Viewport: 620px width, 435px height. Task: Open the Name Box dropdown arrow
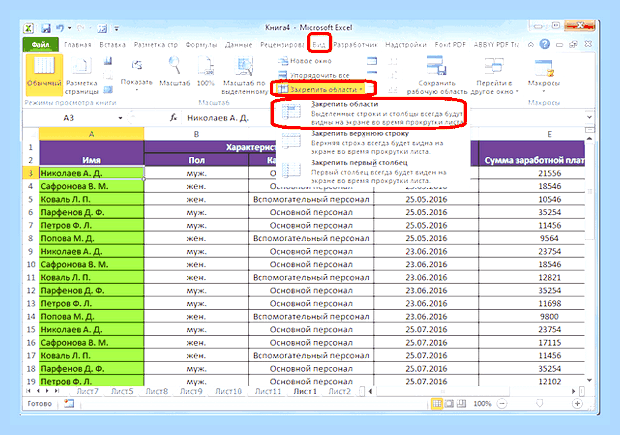click(120, 118)
